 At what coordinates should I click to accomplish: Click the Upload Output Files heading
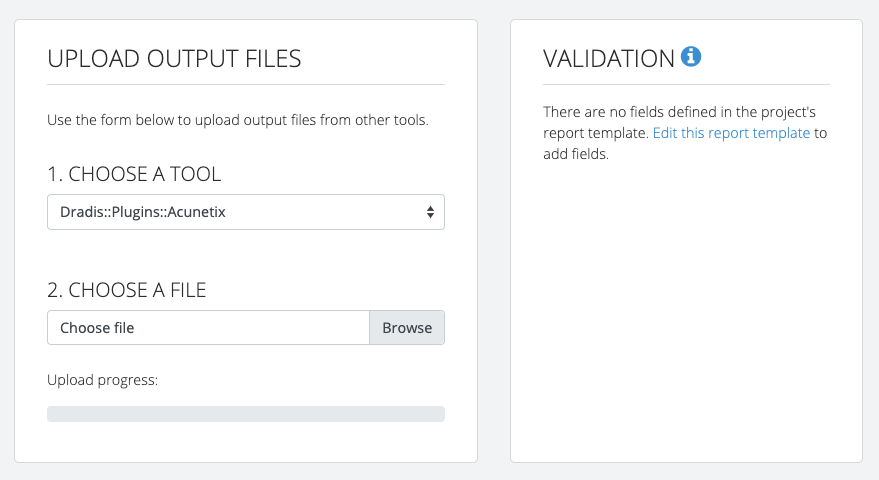pos(174,59)
